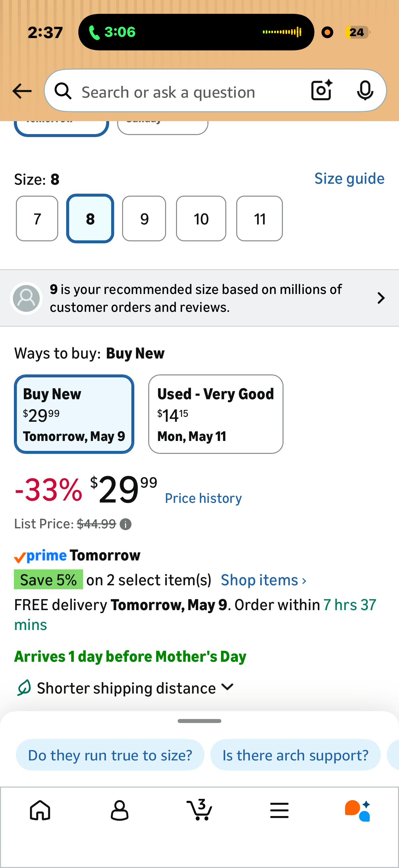Tap the bottom sheet grab handle
Screen dimensions: 399x868
click(199, 721)
